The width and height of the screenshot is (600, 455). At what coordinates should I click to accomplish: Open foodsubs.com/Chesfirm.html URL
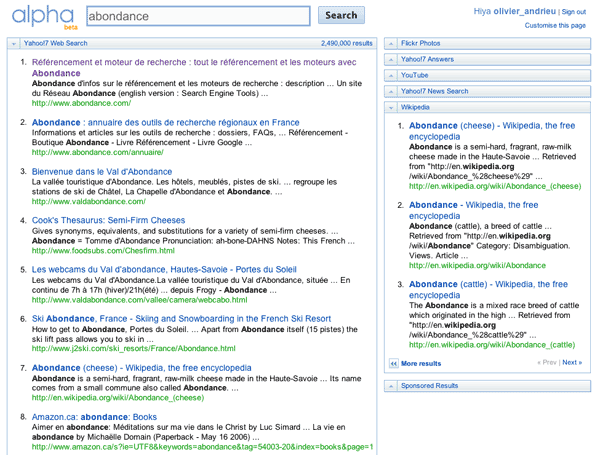click(103, 251)
